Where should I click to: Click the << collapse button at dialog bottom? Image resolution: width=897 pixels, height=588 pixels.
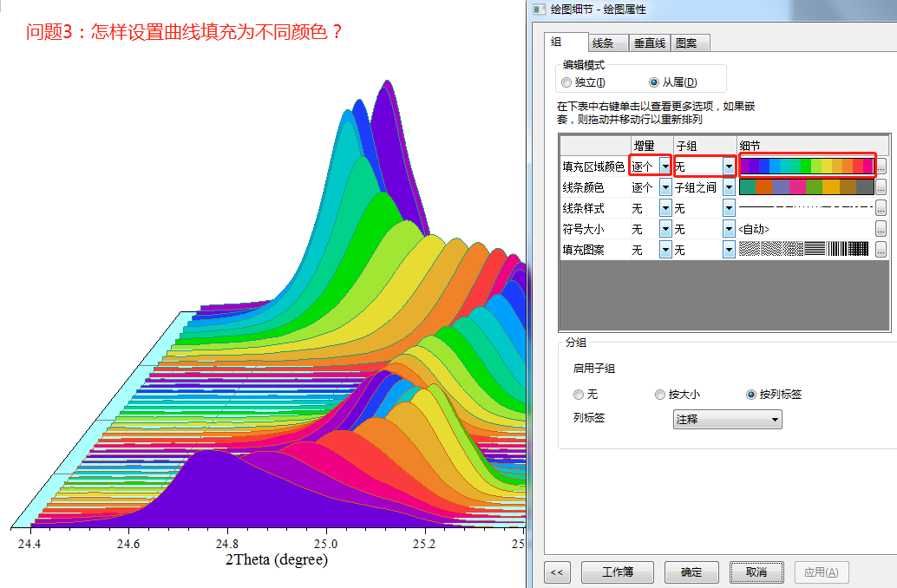557,572
